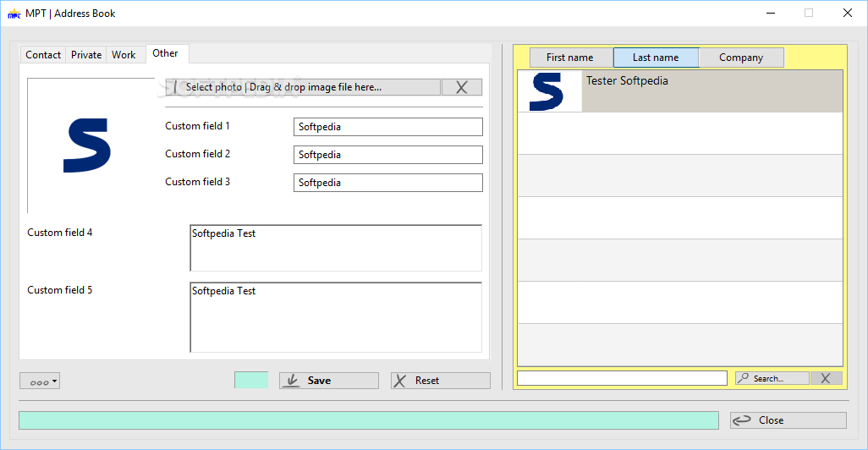Click the contact photo preview
The width and height of the screenshot is (868, 450).
point(89,145)
